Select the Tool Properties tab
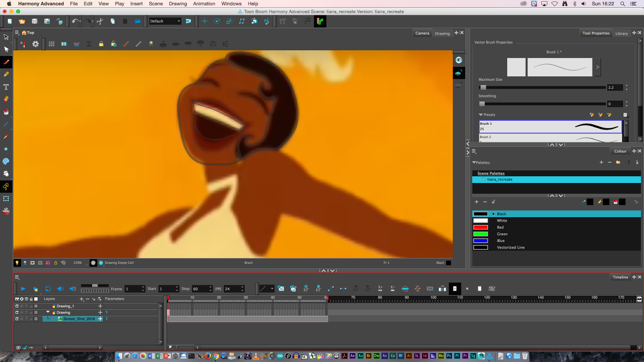The width and height of the screenshot is (644, 362). (x=596, y=33)
